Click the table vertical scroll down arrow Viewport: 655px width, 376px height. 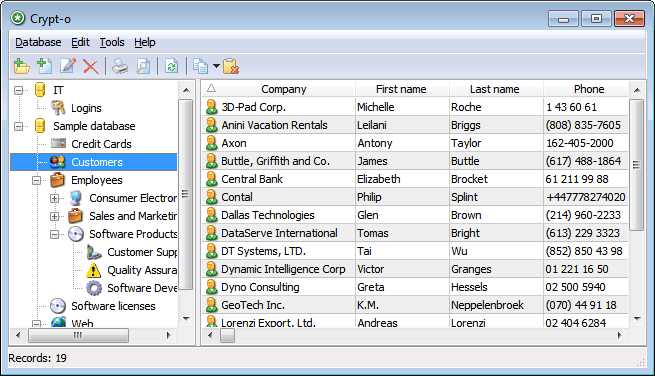tap(637, 319)
